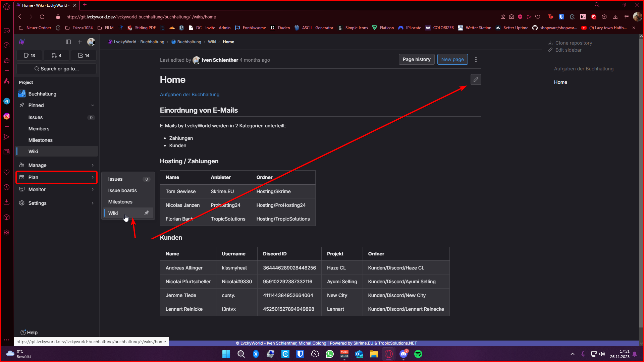Expand the Settings section
The image size is (644, 362).
(x=56, y=203)
